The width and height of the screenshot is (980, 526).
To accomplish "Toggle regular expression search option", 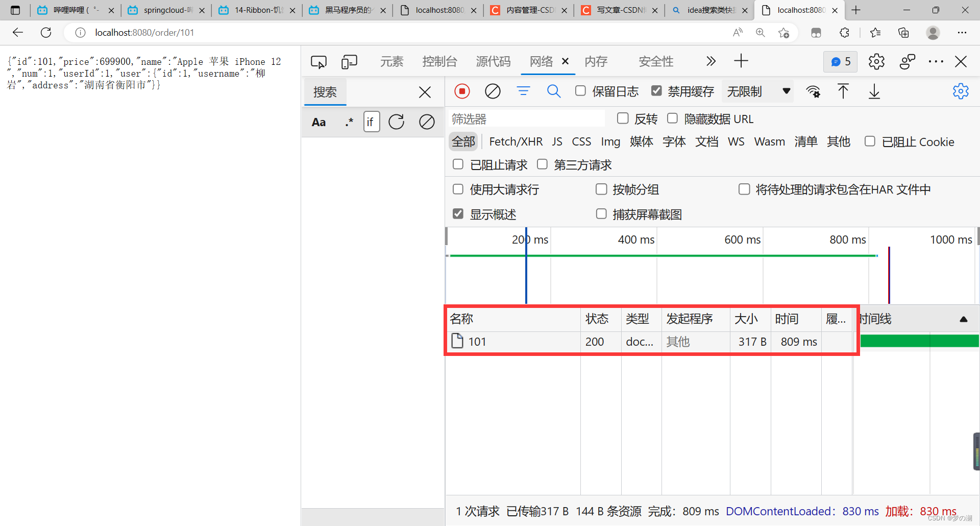I will tap(349, 122).
